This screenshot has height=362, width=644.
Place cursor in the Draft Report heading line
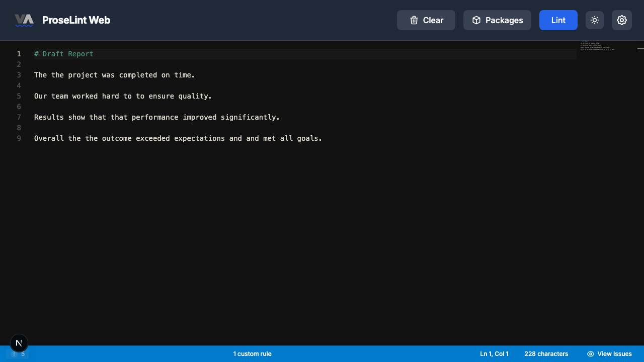click(x=63, y=54)
